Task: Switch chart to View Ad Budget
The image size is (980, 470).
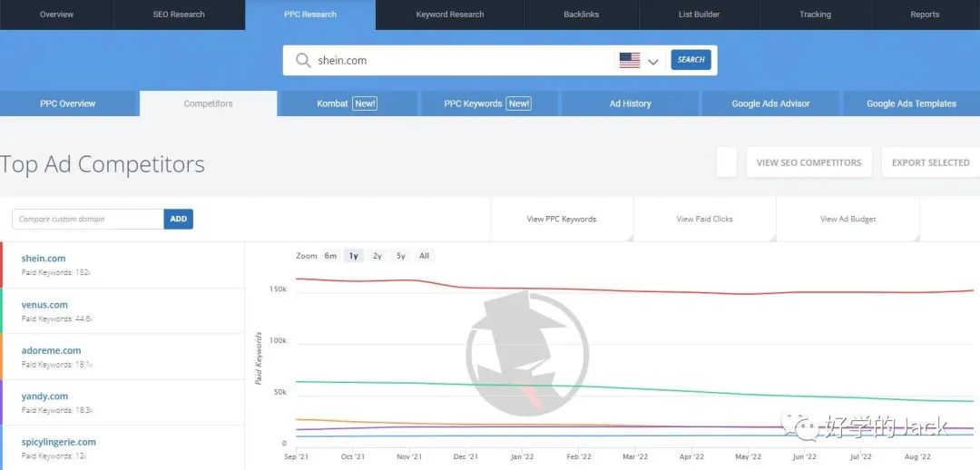Action: tap(848, 219)
